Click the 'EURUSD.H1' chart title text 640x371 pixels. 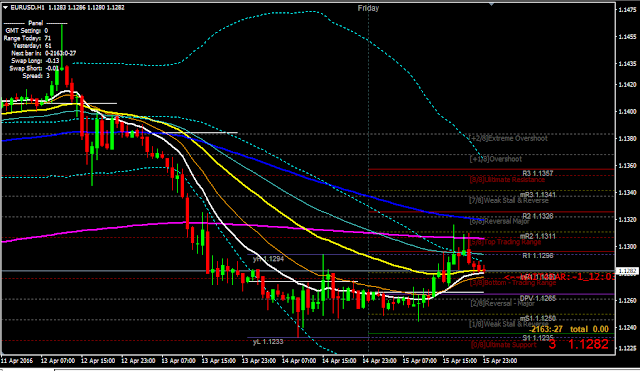27,7
